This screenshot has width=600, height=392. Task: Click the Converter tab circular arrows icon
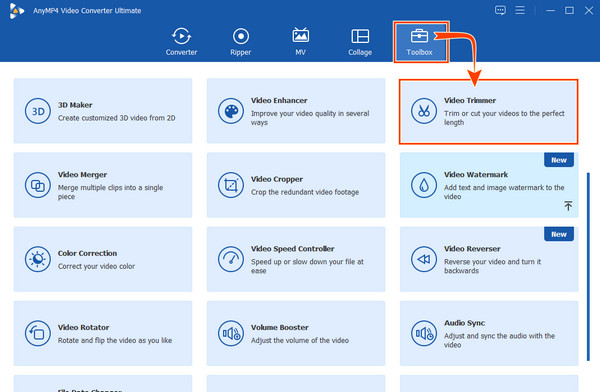(181, 36)
